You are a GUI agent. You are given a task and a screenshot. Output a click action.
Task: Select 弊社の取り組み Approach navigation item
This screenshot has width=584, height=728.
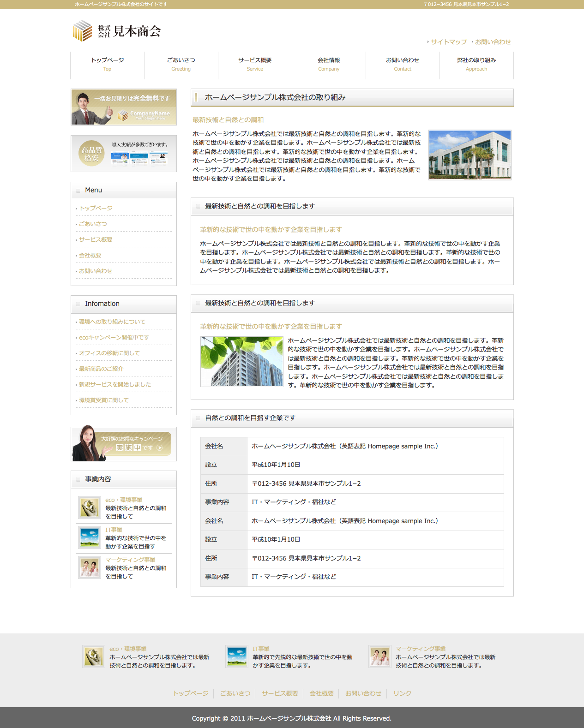pyautogui.click(x=476, y=64)
